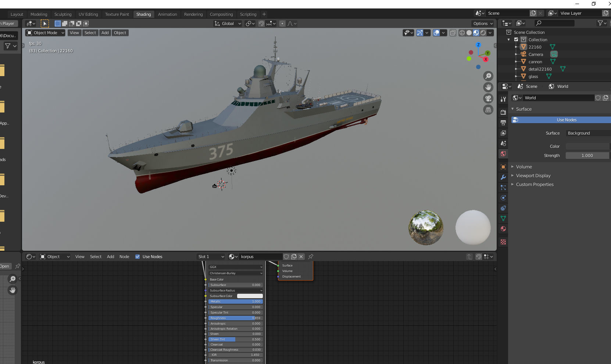The height and width of the screenshot is (364, 611).
Task: Open the Scene properties tab icon
Action: click(x=503, y=143)
